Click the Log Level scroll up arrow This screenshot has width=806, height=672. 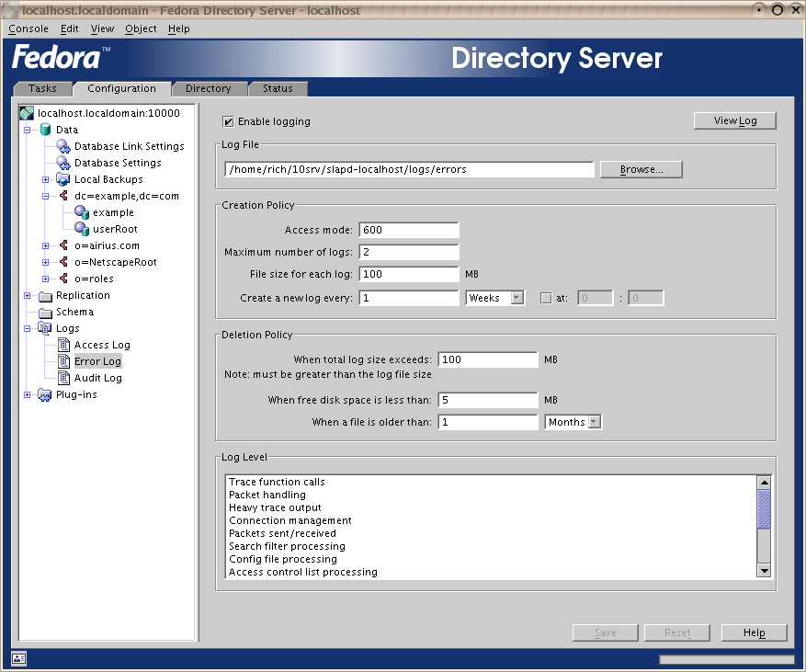[764, 483]
